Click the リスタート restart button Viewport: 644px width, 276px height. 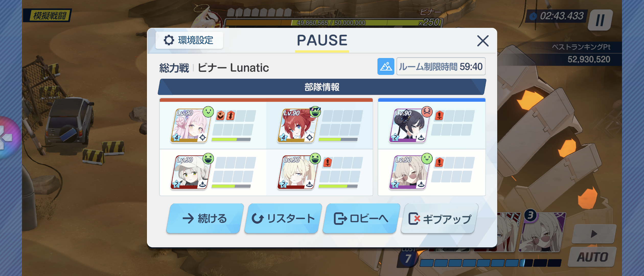tap(283, 218)
